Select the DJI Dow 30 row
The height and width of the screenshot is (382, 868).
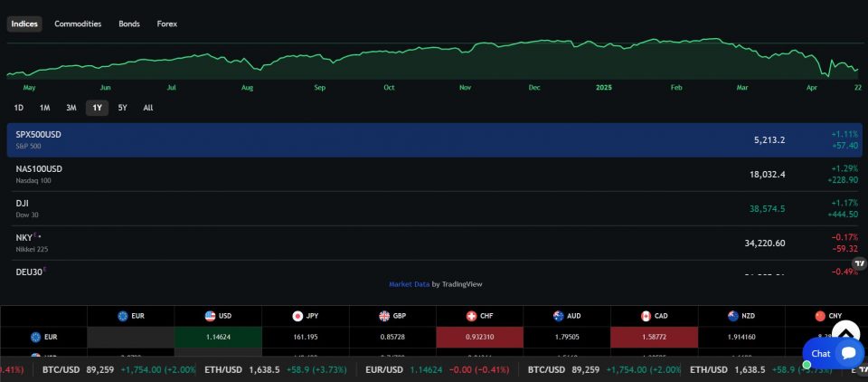(434, 208)
